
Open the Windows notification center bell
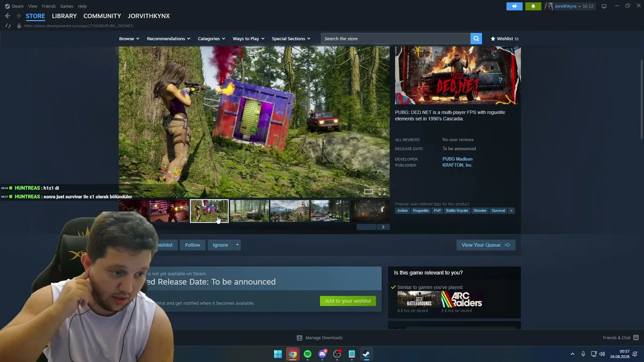[x=635, y=354]
